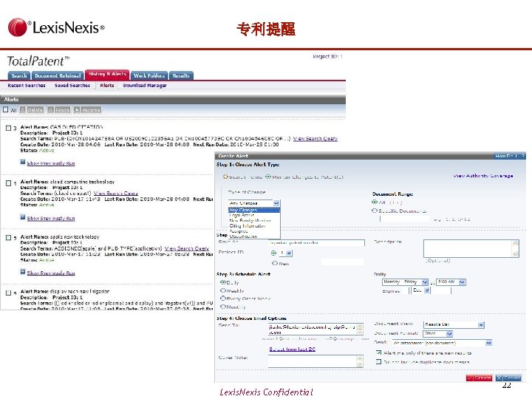The image size is (532, 399).
Task: Open View Search Query for cloud computing alert
Action: tap(116, 193)
